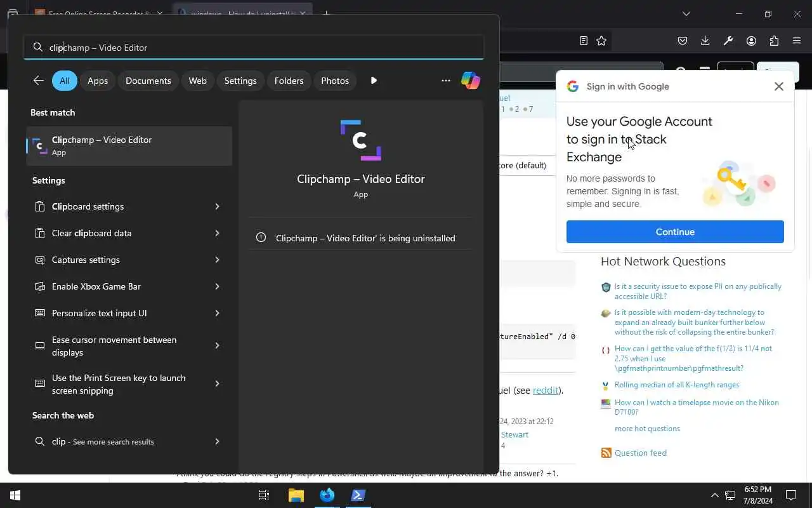Image resolution: width=812 pixels, height=508 pixels.
Task: Open Nikon D7100 timelapse question link
Action: [697, 407]
